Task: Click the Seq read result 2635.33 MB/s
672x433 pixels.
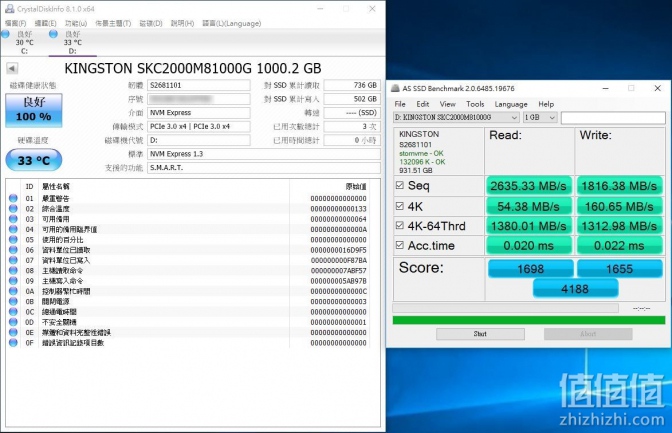Action: click(528, 186)
